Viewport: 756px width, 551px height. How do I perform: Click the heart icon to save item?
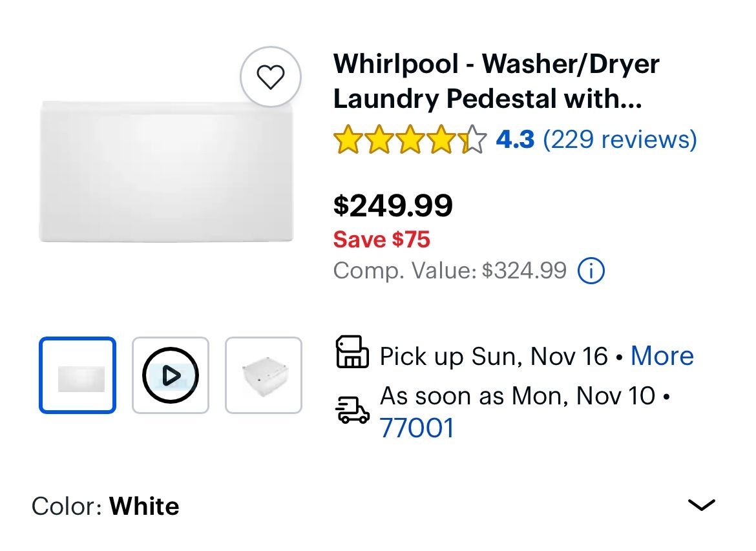(271, 76)
